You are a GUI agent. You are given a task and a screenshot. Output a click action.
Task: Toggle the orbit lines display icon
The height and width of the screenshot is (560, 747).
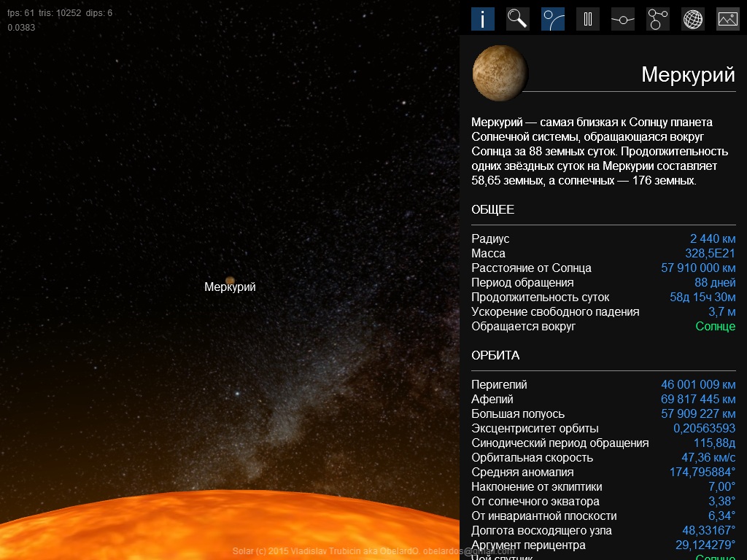point(553,19)
